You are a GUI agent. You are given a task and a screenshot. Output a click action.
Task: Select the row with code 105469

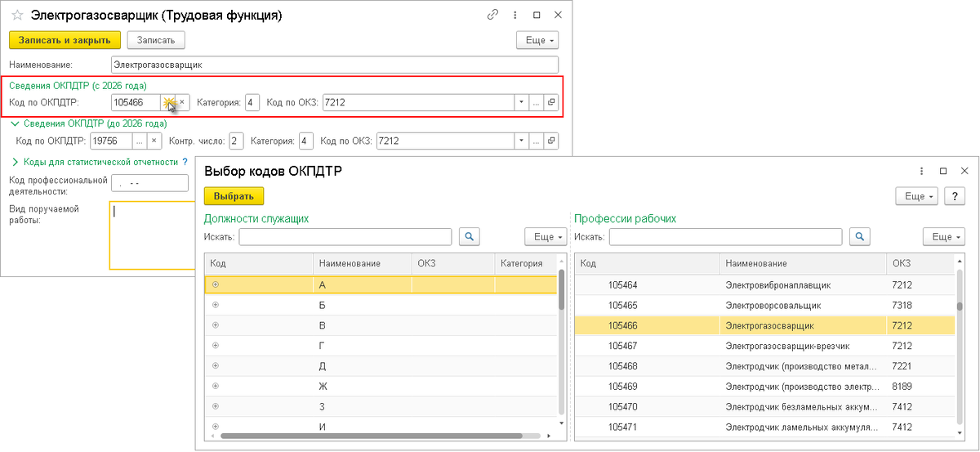764,385
